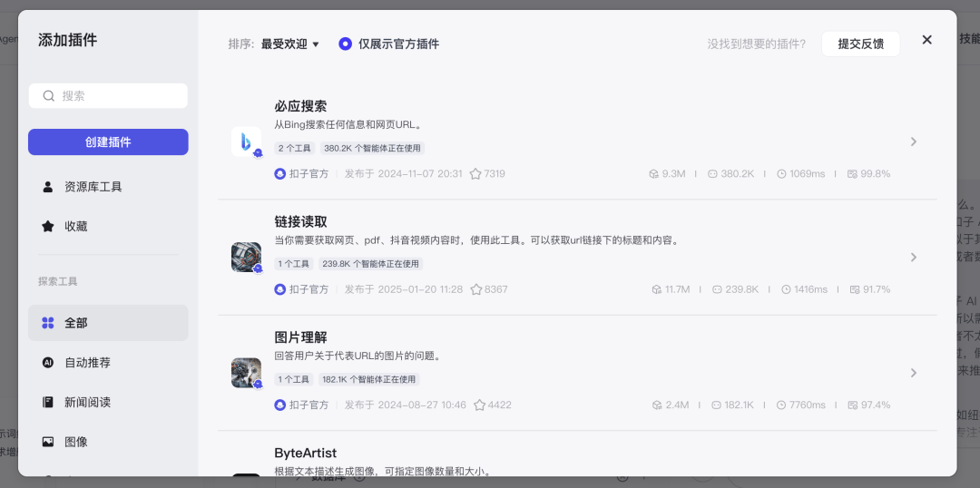The height and width of the screenshot is (488, 980).
Task: Expand 必应搜索 plugin with right chevron
Action: (x=914, y=142)
